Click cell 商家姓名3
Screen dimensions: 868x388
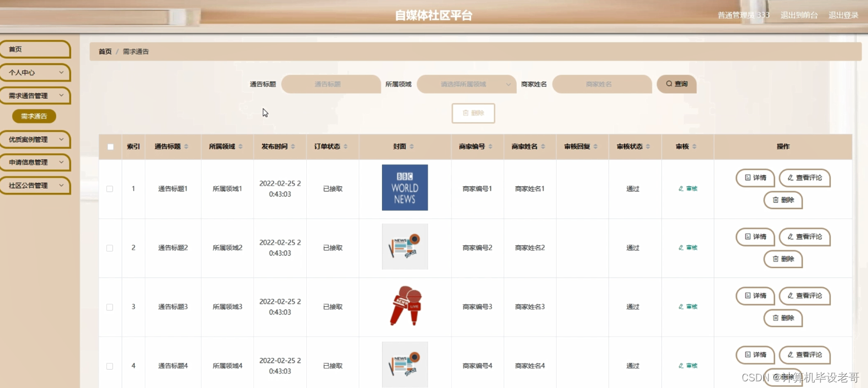[x=529, y=307]
